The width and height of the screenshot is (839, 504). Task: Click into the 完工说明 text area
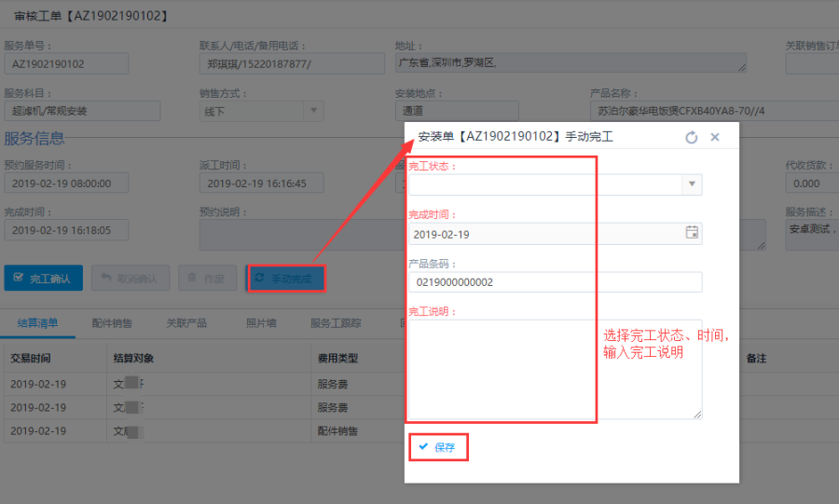click(555, 369)
